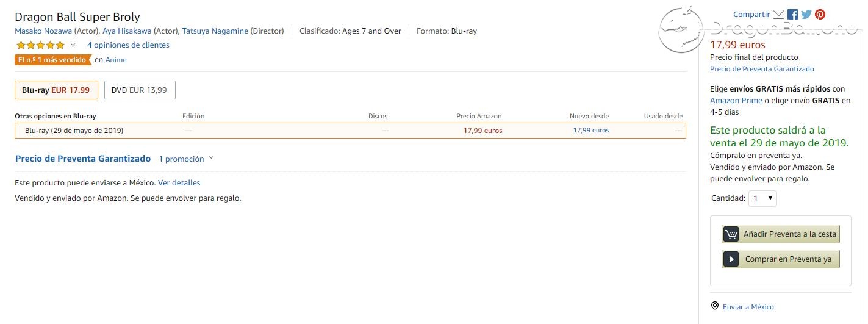Click the Otras opciones en Blu-ray header
This screenshot has height=324, width=868.
56,116
